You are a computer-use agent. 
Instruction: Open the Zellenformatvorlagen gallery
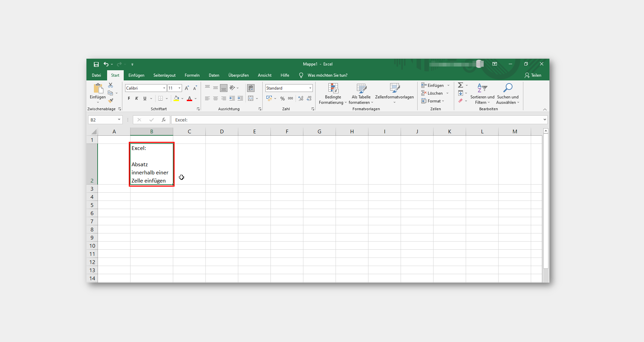coord(395,94)
